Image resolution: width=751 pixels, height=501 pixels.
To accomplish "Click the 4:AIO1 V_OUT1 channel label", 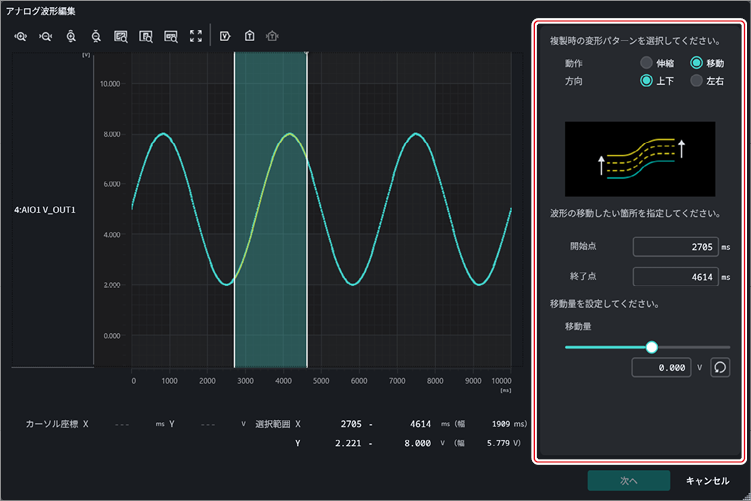I will (x=45, y=210).
